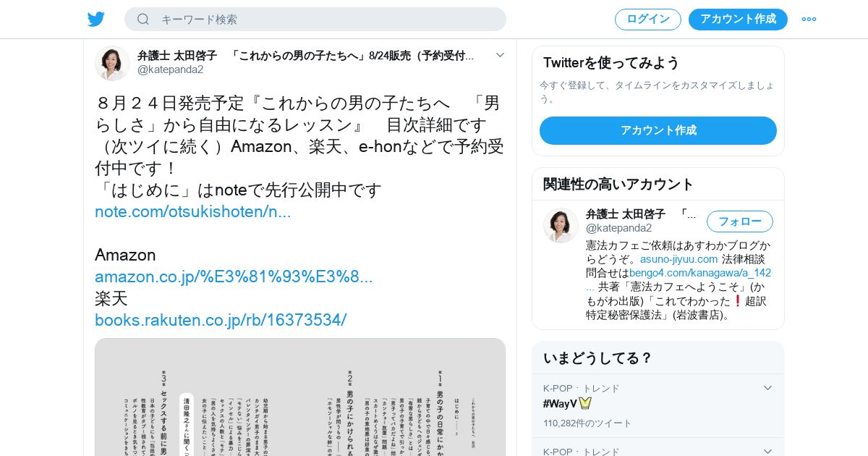This screenshot has width=868, height=456.
Task: Follow 弁護士 太田啓子 with the フォロー button
Action: (x=740, y=221)
